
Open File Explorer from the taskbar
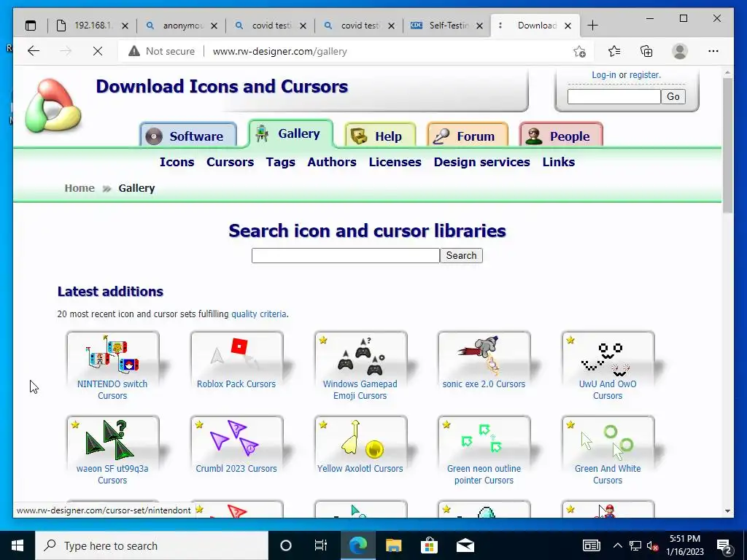click(x=393, y=545)
